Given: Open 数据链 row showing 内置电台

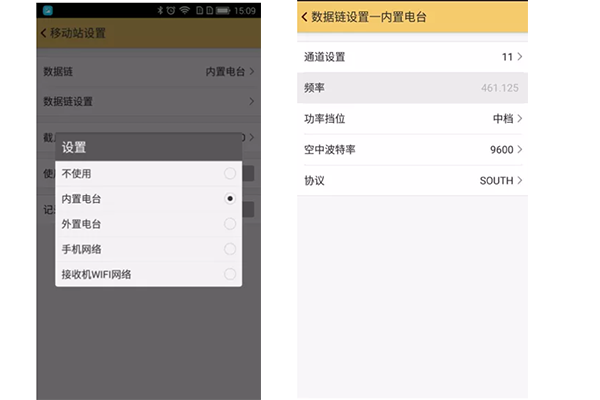Looking at the screenshot, I should [148, 72].
